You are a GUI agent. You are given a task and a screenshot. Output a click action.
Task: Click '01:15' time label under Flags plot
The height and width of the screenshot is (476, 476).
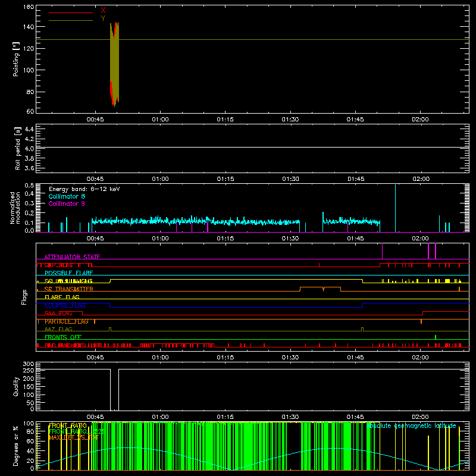tap(226, 358)
